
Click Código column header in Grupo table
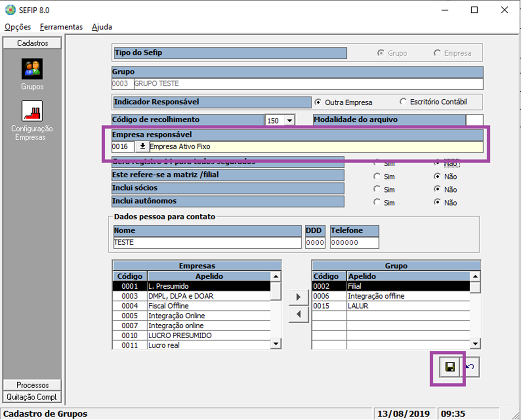329,276
